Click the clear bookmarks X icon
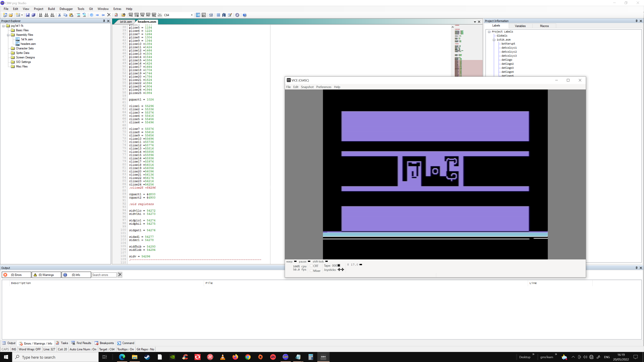 [109, 15]
